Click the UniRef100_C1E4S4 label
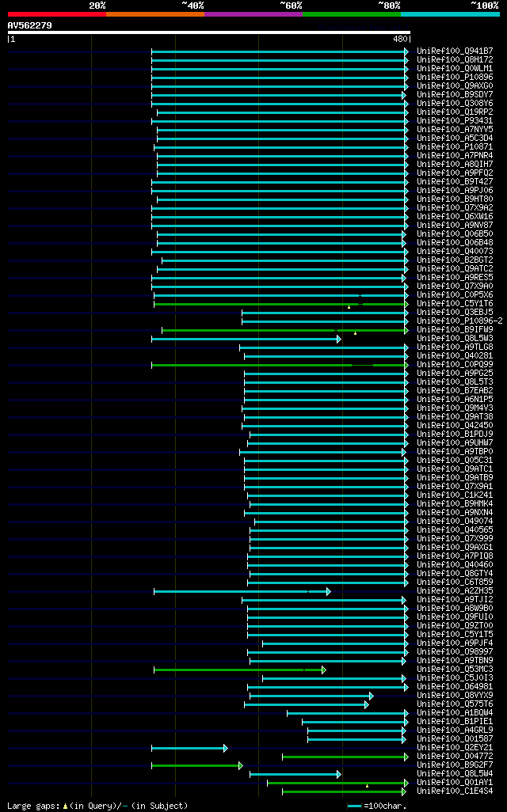This screenshot has width=507, height=812. [x=456, y=791]
